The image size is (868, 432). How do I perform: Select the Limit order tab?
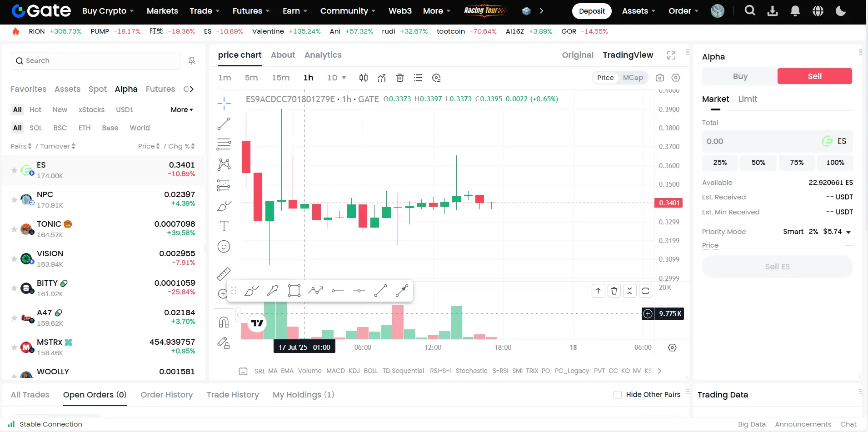pyautogui.click(x=748, y=99)
